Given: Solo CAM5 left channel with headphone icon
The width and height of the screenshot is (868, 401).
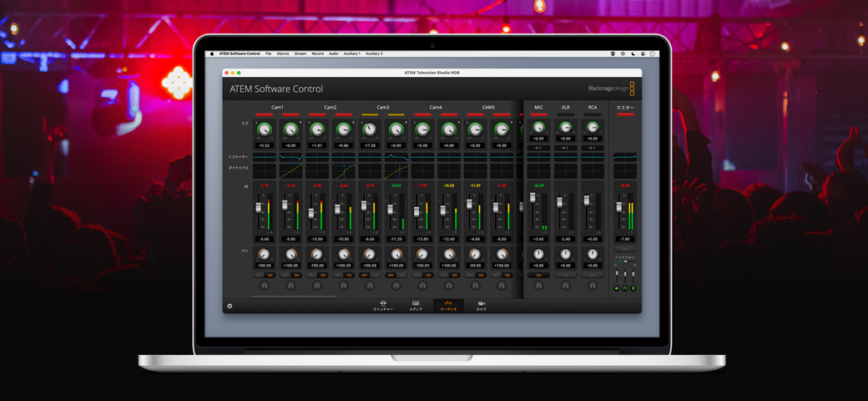Looking at the screenshot, I should [475, 285].
